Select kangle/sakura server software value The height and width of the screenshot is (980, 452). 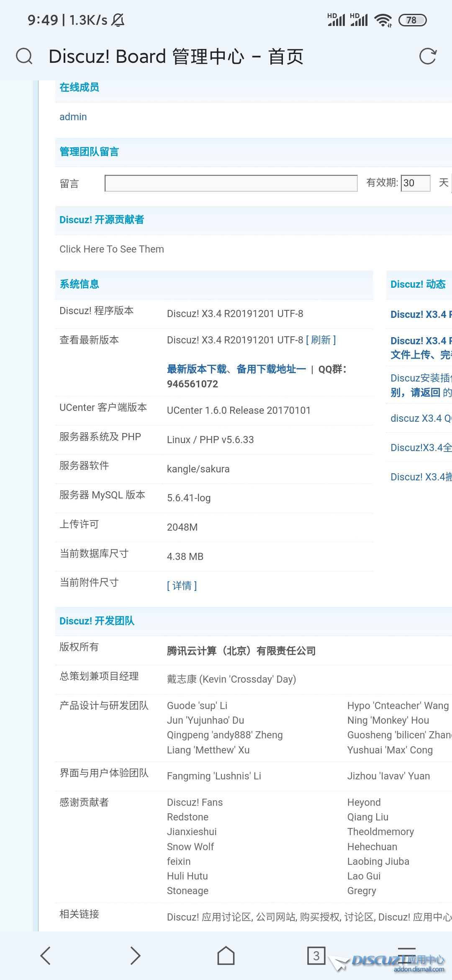pos(198,469)
